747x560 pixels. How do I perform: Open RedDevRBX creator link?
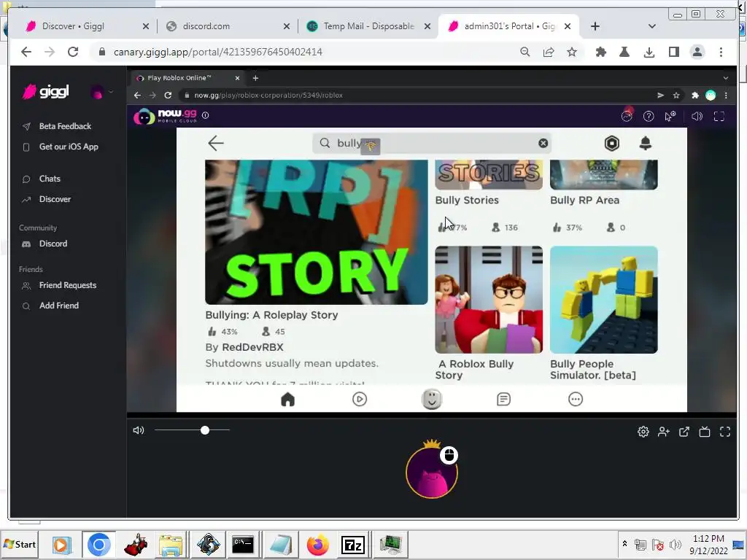click(x=252, y=347)
